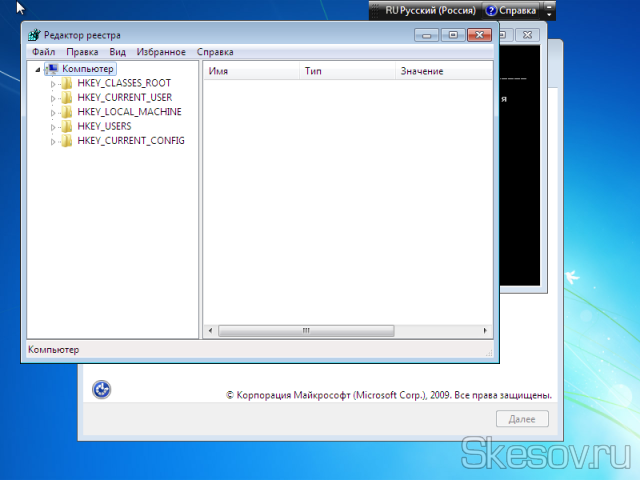Click the ease of access icon at bottom-left

click(x=101, y=390)
